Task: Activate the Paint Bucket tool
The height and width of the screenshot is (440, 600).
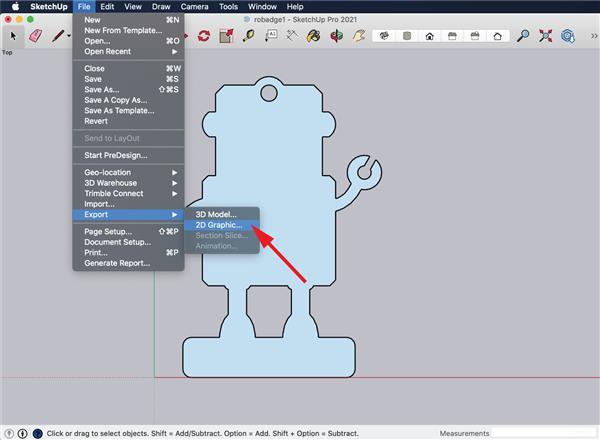Action: tap(314, 36)
